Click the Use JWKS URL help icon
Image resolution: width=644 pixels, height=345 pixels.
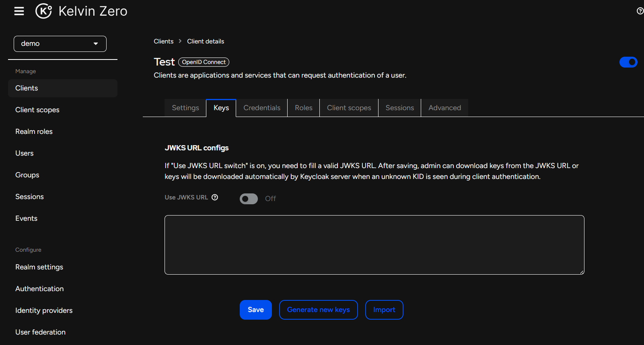pos(215,197)
